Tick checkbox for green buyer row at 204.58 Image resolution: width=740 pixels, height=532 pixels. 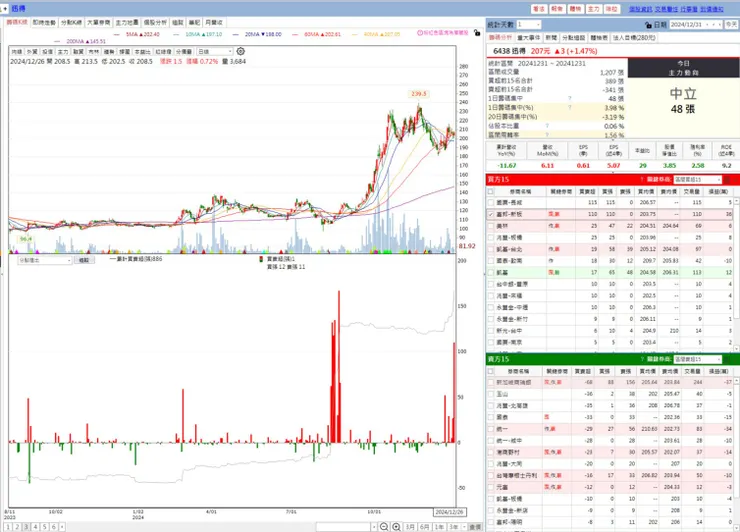[491, 272]
